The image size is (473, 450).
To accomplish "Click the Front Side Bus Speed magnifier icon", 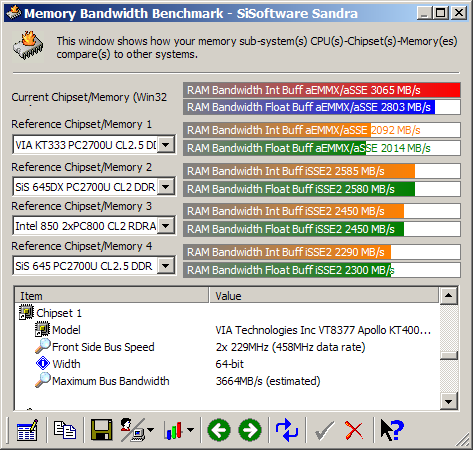I will click(43, 346).
